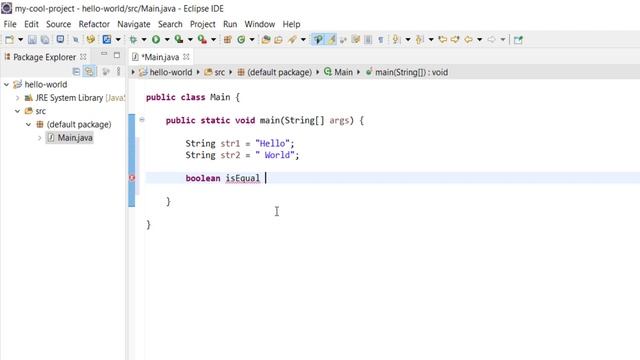Screen dimensions: 640x360
Task: Open the Run configurations dropdown arrow
Action: click(x=167, y=40)
